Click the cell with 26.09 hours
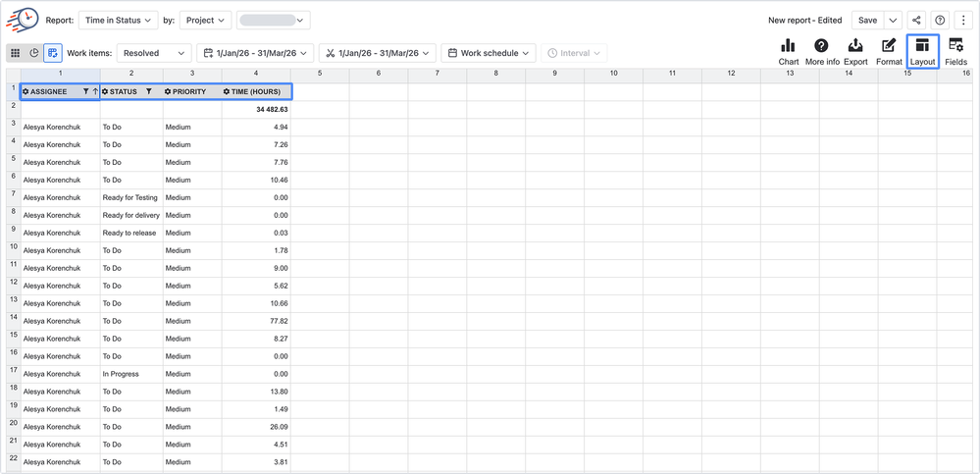This screenshot has width=980, height=474. pos(256,427)
